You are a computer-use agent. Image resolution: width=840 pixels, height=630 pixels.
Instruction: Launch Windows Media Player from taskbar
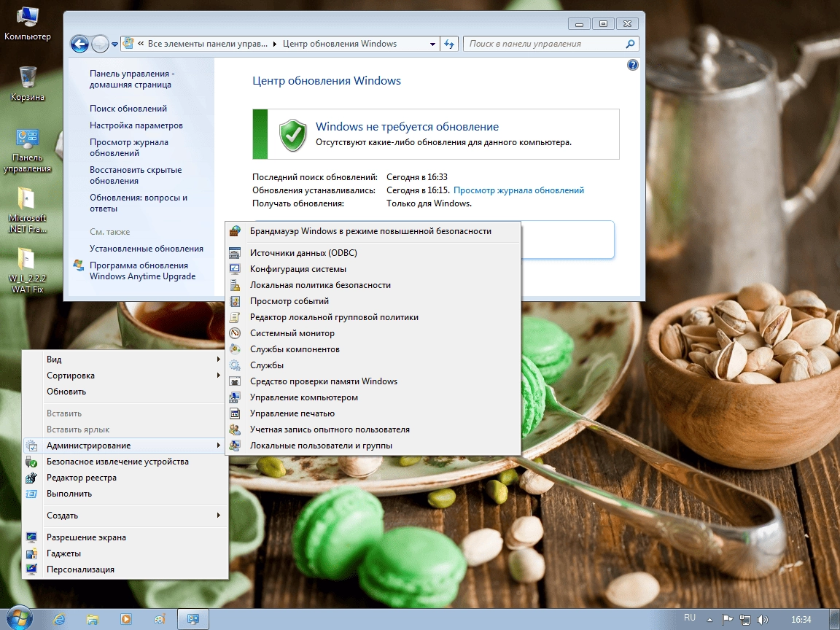coord(126,619)
